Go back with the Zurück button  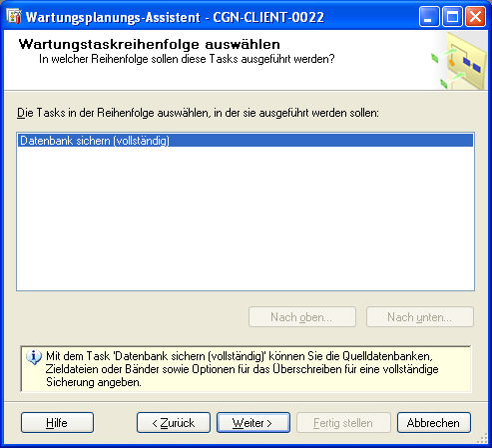tap(174, 423)
